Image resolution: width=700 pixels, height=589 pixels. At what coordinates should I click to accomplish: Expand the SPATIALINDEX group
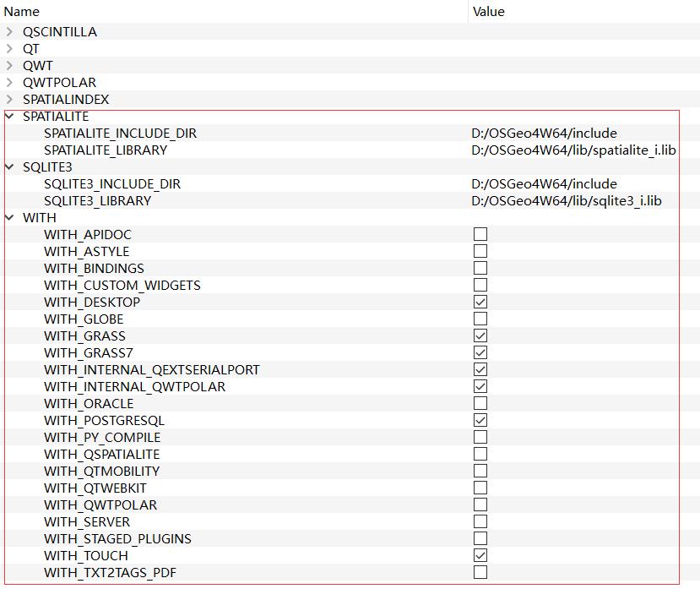[9, 99]
